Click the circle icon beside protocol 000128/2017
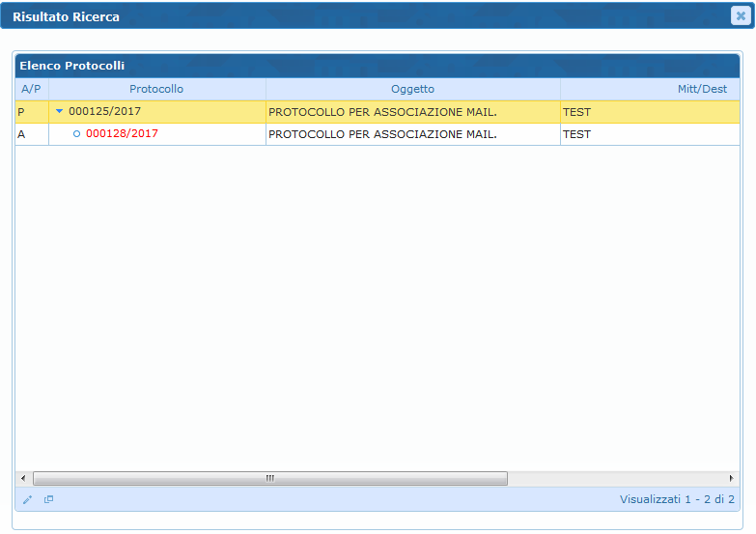The height and width of the screenshot is (534, 756). [x=77, y=134]
